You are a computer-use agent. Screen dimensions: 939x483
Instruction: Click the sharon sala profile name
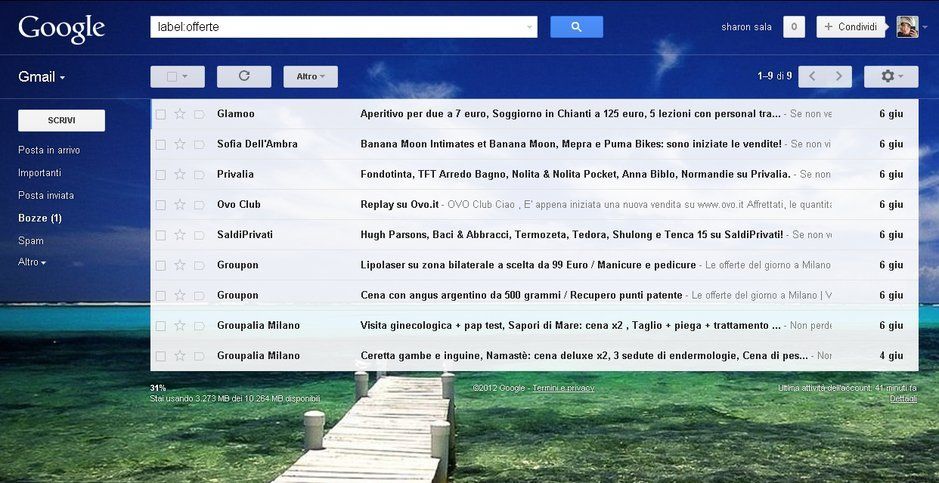point(746,27)
